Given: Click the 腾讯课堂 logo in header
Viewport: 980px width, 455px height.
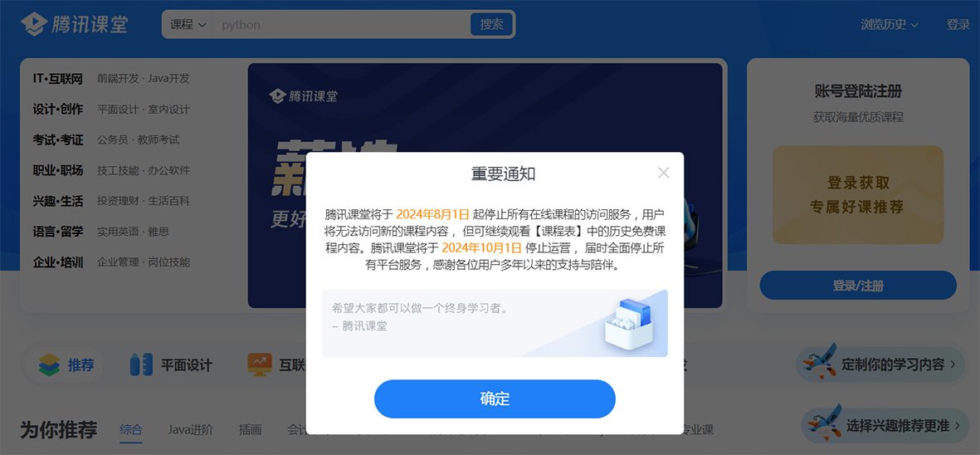Looking at the screenshot, I should pyautogui.click(x=75, y=24).
